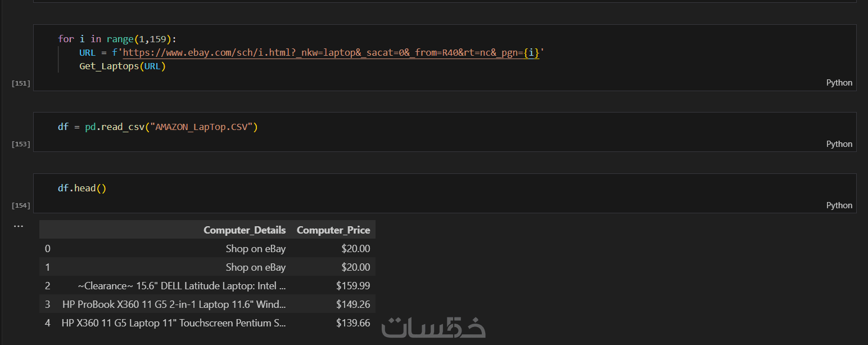Select the Shop on eBay cell in row 0
The image size is (868, 345).
coord(255,249)
